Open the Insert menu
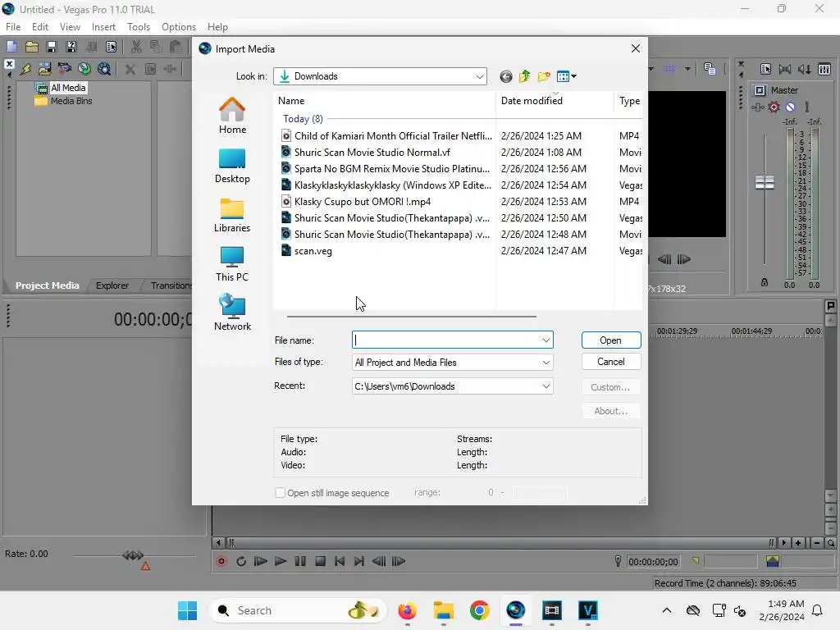The width and height of the screenshot is (840, 630). [x=103, y=27]
